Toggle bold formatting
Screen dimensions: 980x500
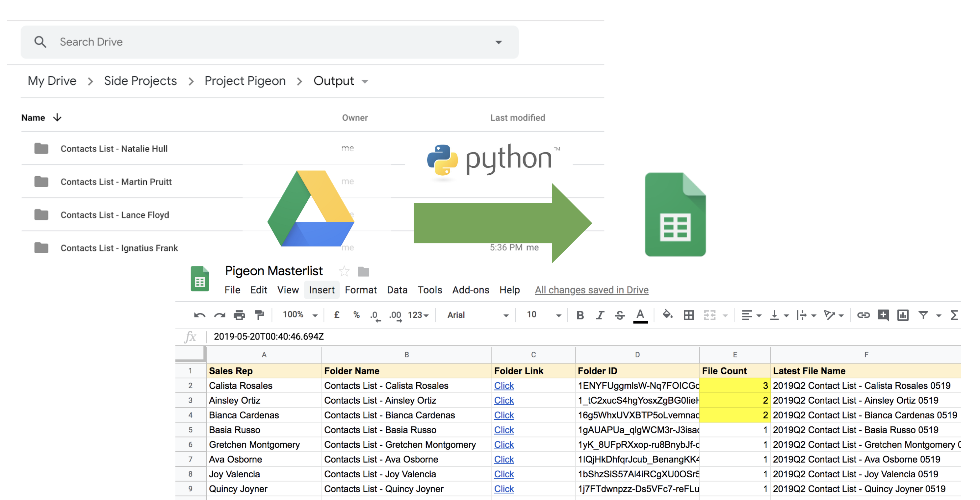click(580, 315)
